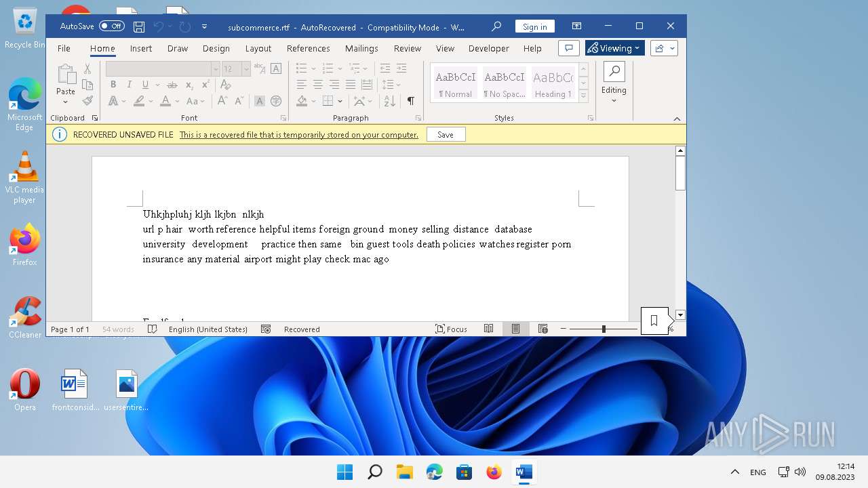The width and height of the screenshot is (868, 488).
Task: Toggle Italic formatting
Action: tap(130, 85)
